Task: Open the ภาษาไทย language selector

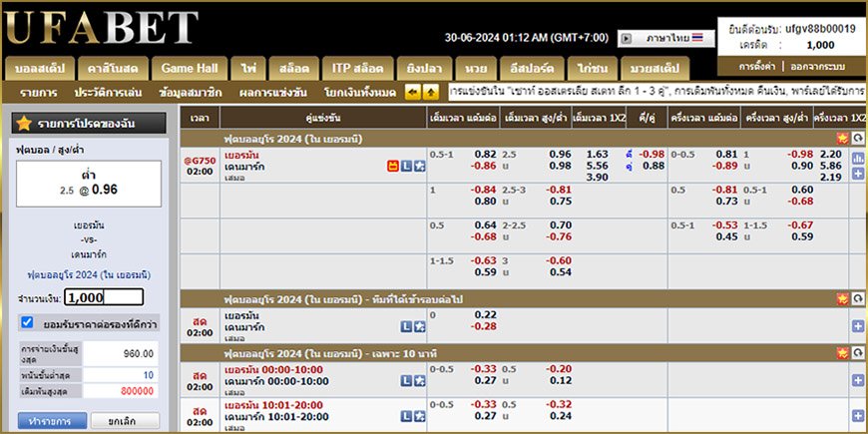Action: click(x=667, y=39)
